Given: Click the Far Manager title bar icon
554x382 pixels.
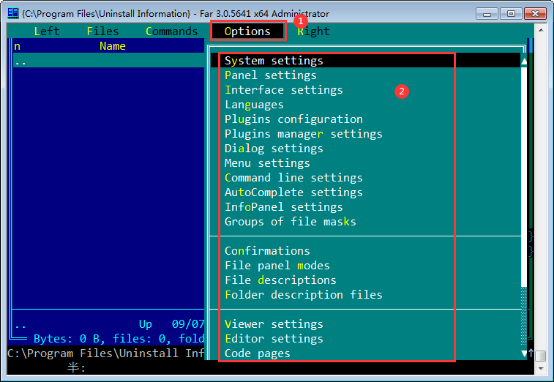Looking at the screenshot, I should tap(13, 13).
